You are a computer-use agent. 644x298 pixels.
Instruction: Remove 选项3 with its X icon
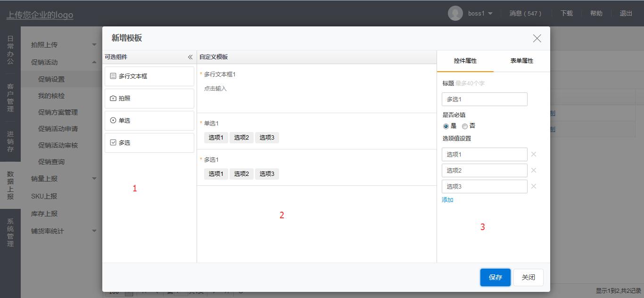coord(534,186)
